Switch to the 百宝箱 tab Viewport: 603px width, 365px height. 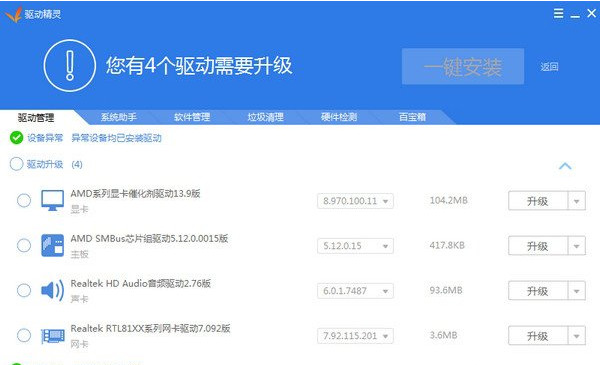412,117
